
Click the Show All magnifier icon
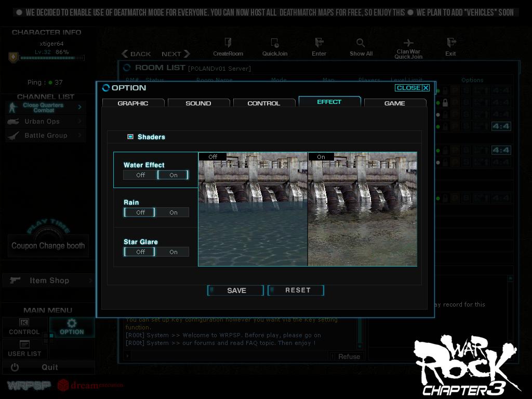(x=361, y=43)
